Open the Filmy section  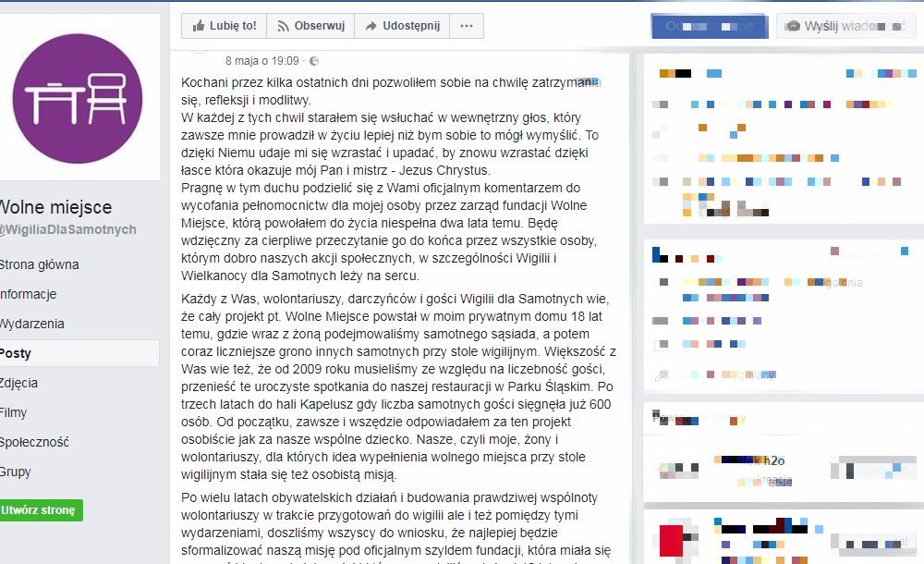tap(13, 412)
